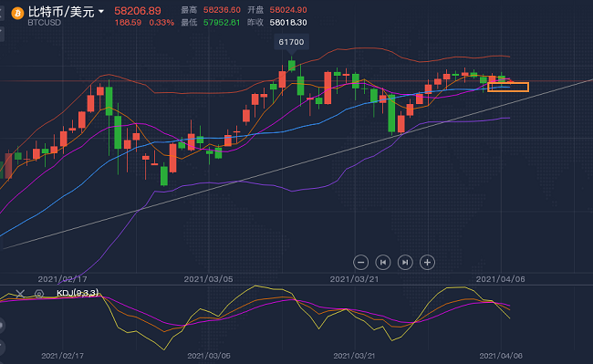Click the 最低 57952.81 low value
The image size is (593, 364).
tap(222, 22)
